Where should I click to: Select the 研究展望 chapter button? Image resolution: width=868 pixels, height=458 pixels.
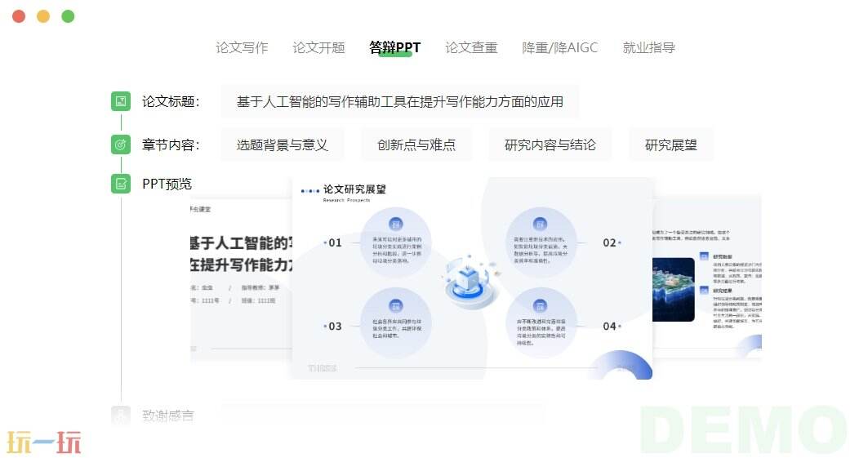671,145
